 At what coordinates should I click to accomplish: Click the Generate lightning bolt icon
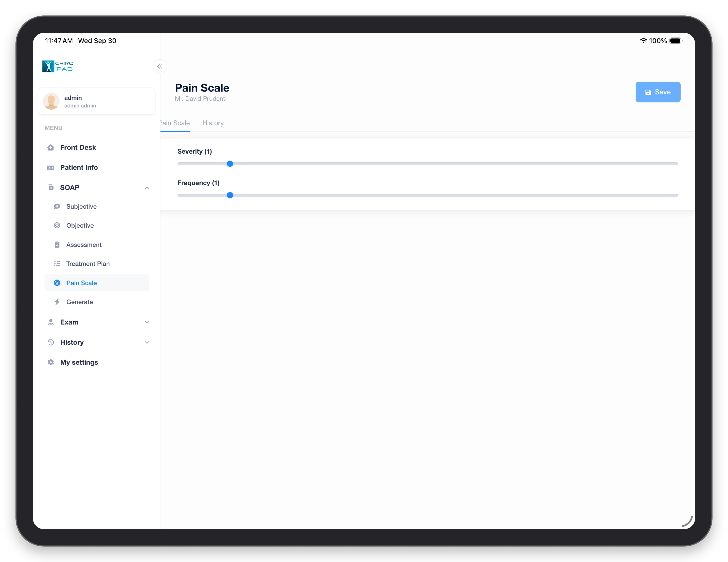57,302
